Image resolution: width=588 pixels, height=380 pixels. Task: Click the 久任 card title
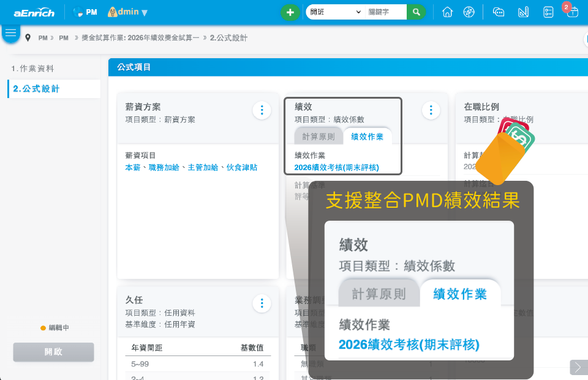tap(134, 300)
